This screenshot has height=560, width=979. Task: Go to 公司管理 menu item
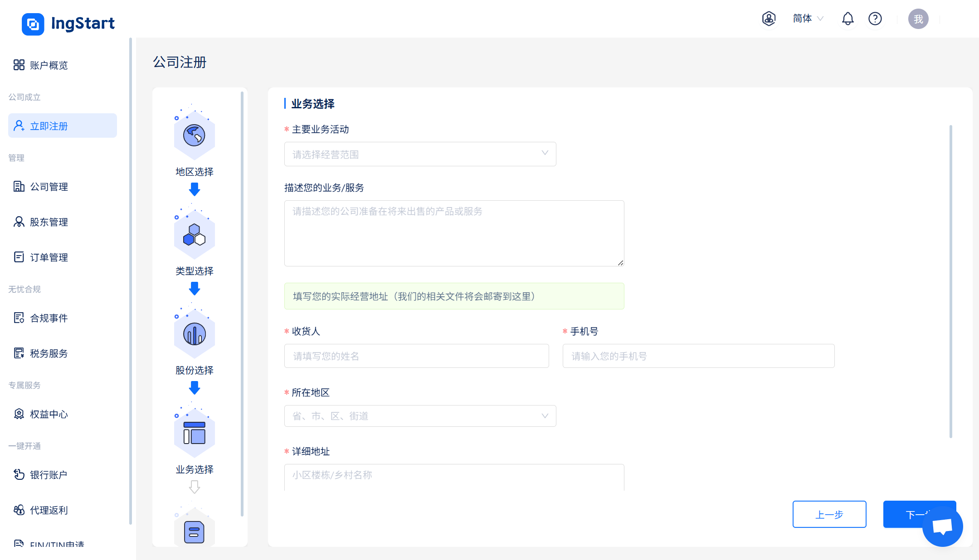click(49, 187)
